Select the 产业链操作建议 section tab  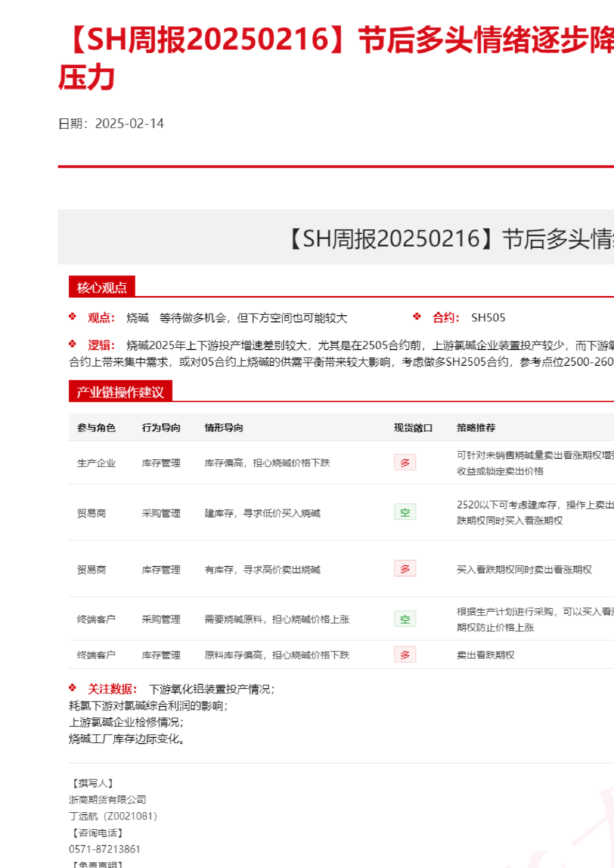120,392
